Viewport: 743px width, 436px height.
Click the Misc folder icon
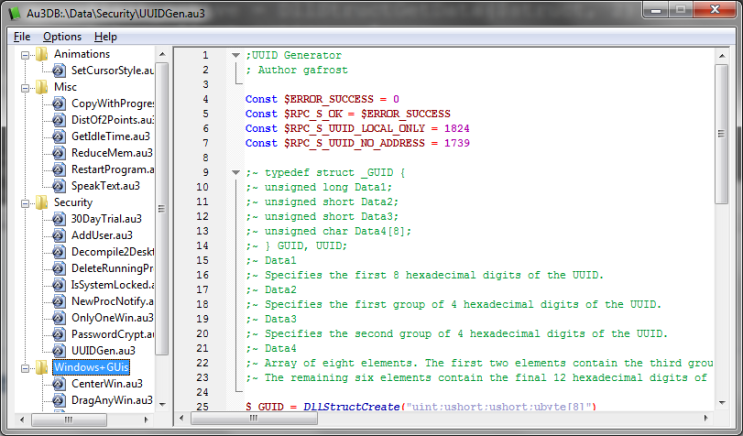42,87
